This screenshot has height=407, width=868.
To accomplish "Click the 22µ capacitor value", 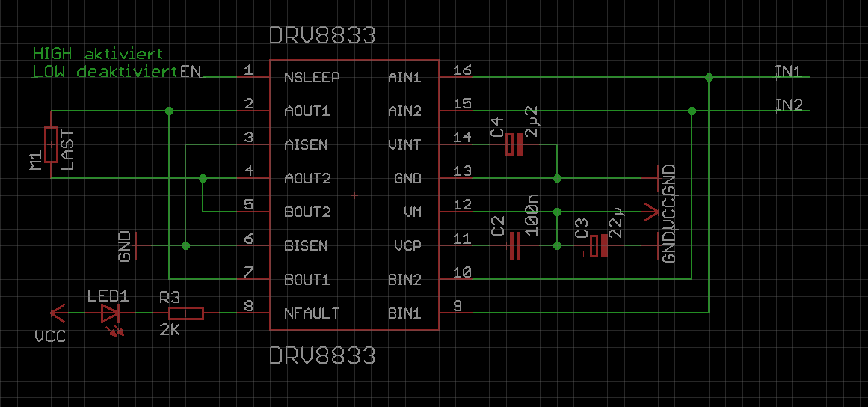I will point(616,224).
